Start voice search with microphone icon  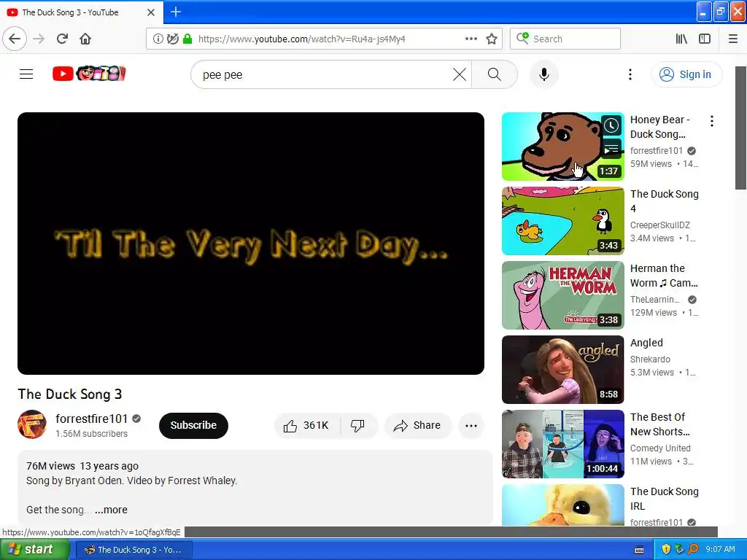pyautogui.click(x=544, y=75)
